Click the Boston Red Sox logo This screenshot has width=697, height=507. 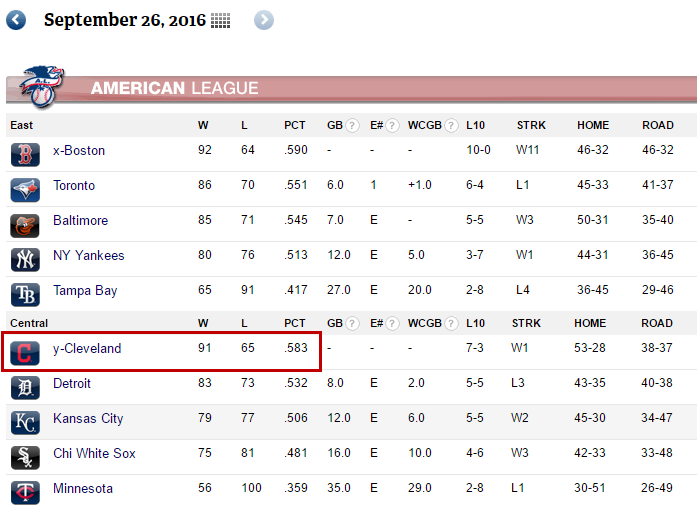tap(25, 155)
